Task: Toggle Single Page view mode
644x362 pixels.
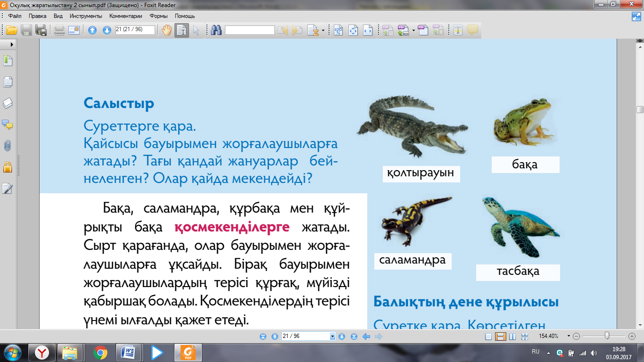Action: point(488,337)
